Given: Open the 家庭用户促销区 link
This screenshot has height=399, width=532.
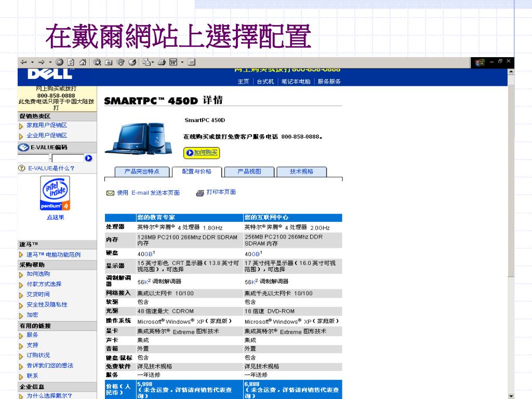Looking at the screenshot, I should tap(47, 125).
